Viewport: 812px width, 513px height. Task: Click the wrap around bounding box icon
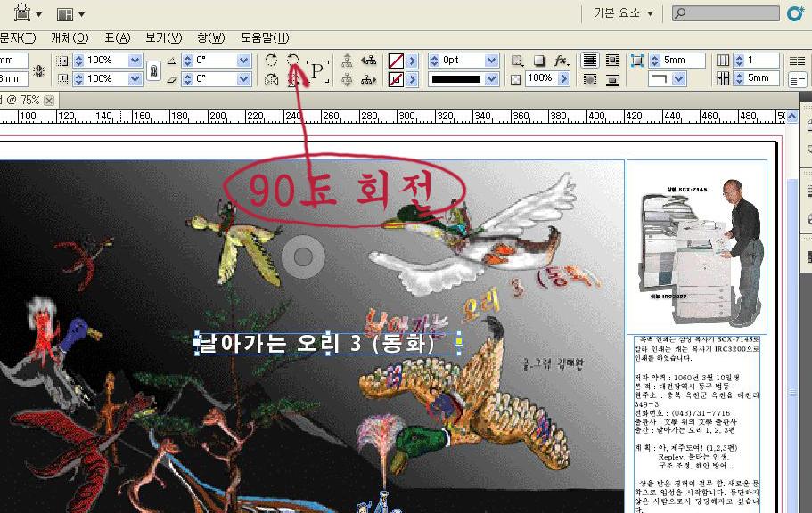click(611, 61)
